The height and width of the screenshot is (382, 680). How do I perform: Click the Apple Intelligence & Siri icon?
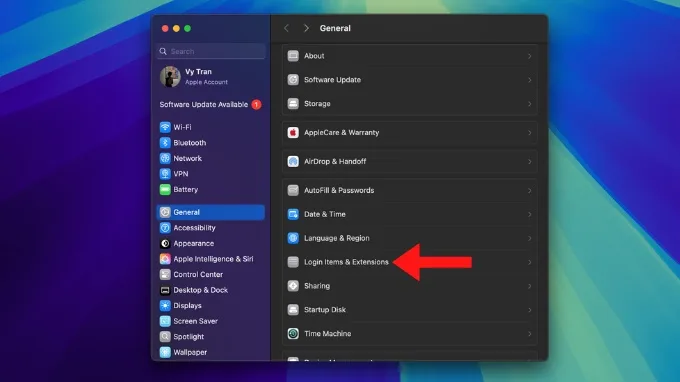(165, 259)
